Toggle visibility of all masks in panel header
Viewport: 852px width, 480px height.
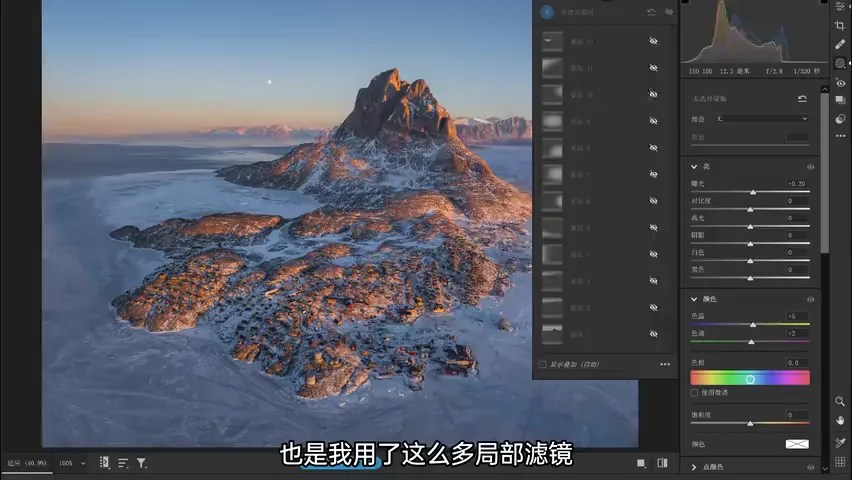coord(669,12)
